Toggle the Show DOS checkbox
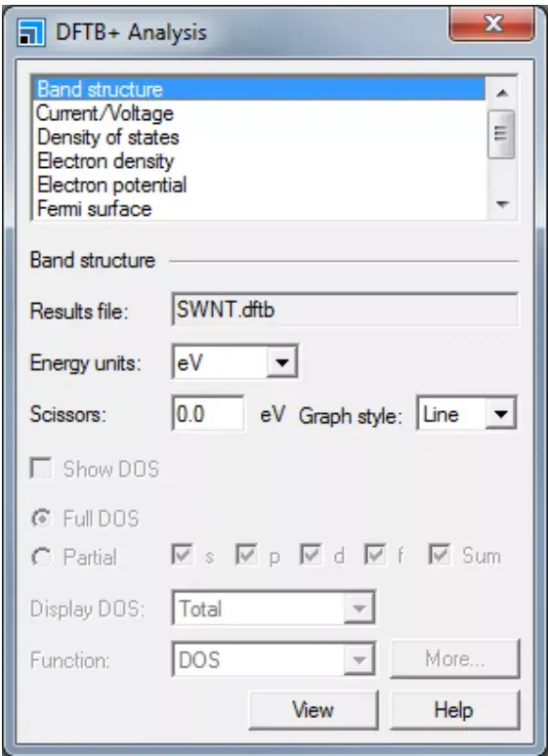The width and height of the screenshot is (548, 756). (41, 469)
